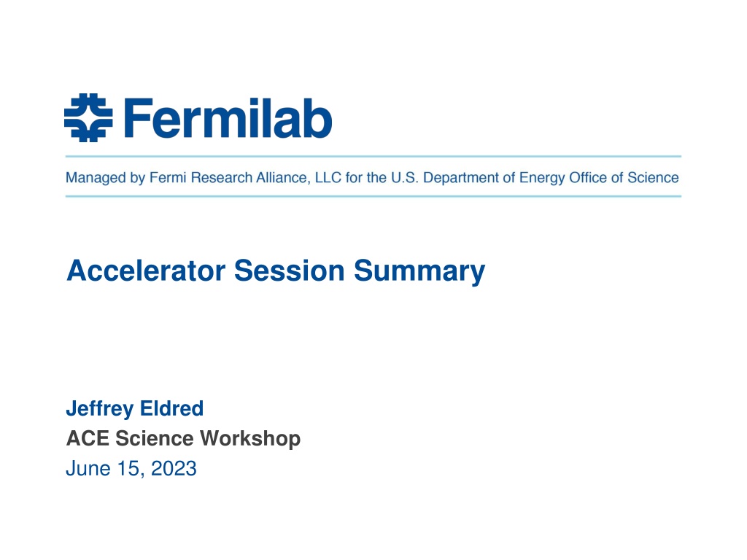Click the word Session in the title

click(x=289, y=271)
